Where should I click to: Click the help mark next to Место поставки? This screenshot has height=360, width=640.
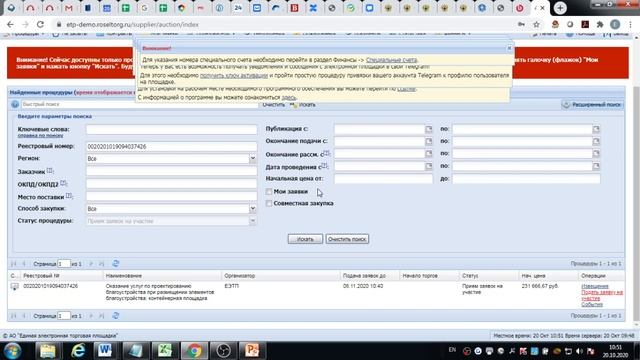pos(69,196)
